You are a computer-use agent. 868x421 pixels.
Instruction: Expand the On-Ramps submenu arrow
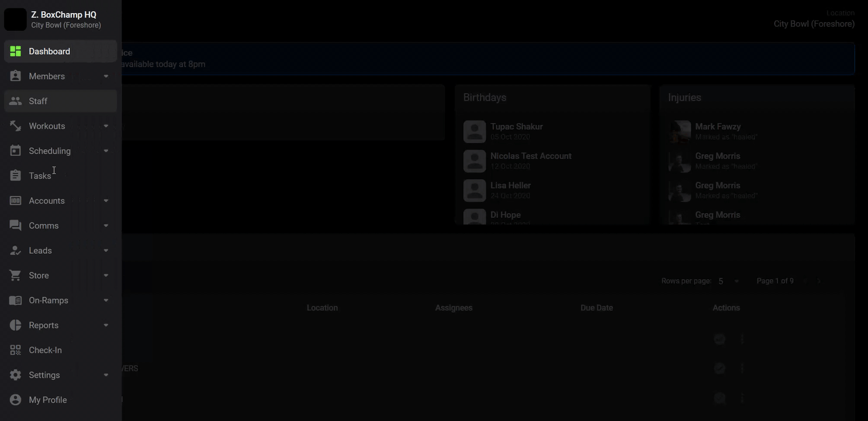point(106,300)
